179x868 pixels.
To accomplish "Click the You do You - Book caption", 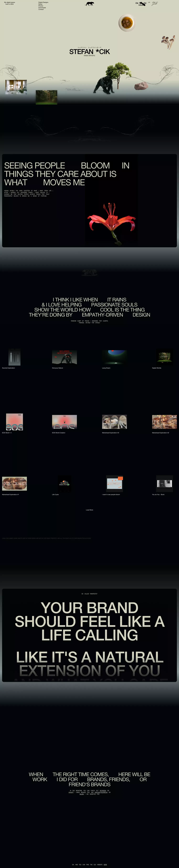I will tap(158, 495).
